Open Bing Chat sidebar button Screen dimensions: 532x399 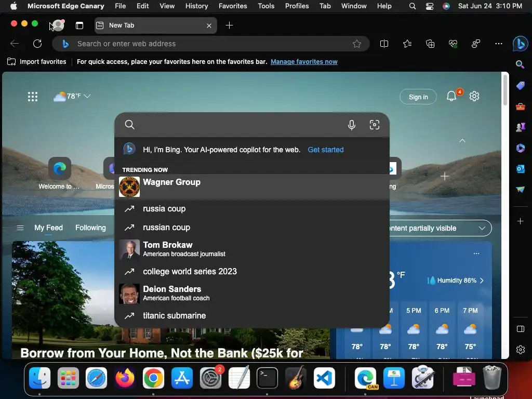520,44
